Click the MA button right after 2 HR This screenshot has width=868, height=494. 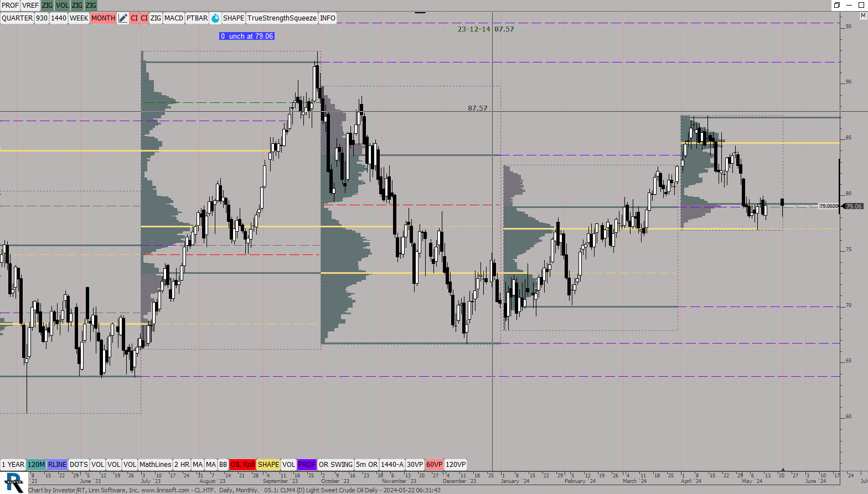[x=198, y=465]
